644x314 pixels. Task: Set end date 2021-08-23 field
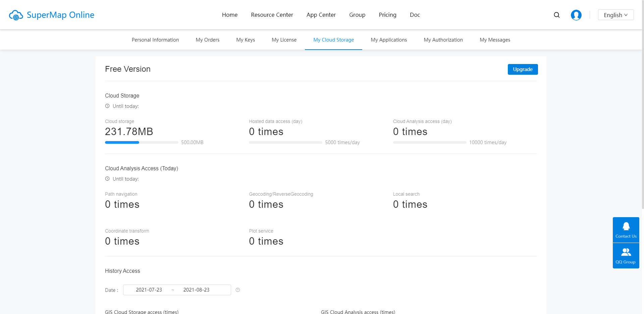tap(196, 290)
